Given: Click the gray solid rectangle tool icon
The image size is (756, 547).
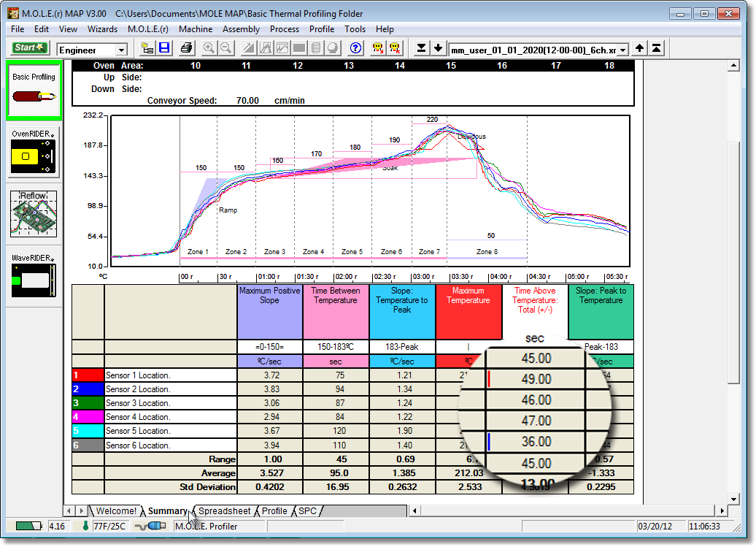Looking at the screenshot, I should [x=299, y=48].
